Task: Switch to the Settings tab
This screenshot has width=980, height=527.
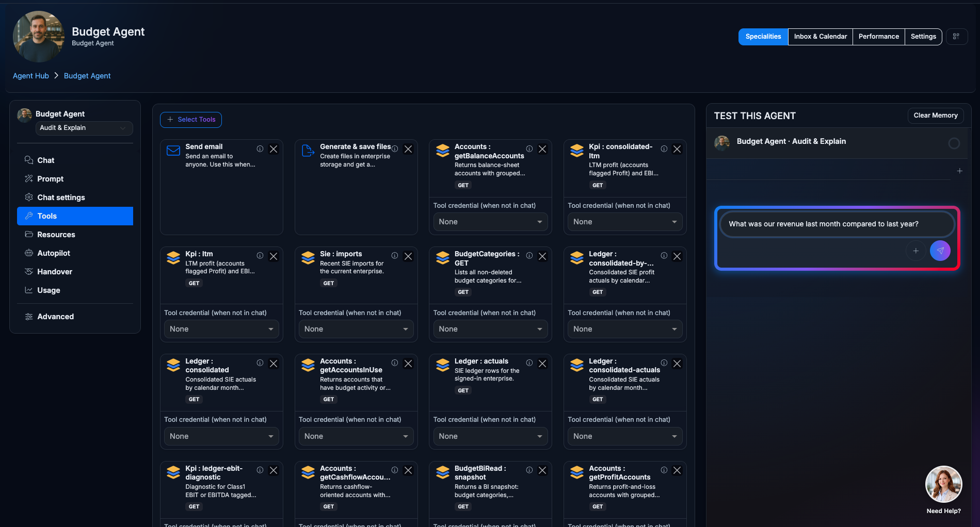Action: (x=923, y=37)
